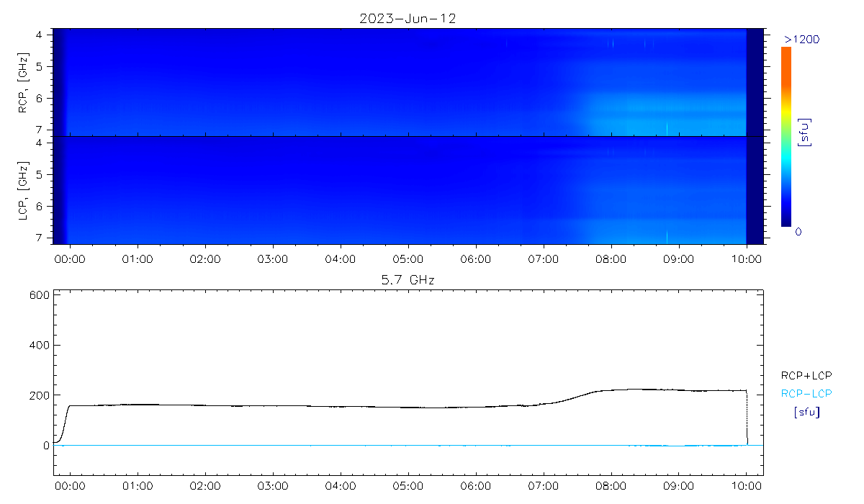Click the 600 value on the flux axis

[x=40, y=294]
